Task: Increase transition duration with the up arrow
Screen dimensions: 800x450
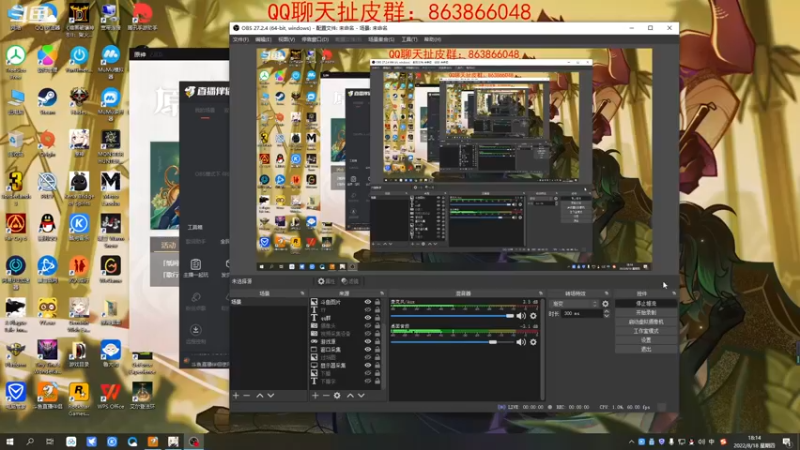Action: click(x=606, y=311)
